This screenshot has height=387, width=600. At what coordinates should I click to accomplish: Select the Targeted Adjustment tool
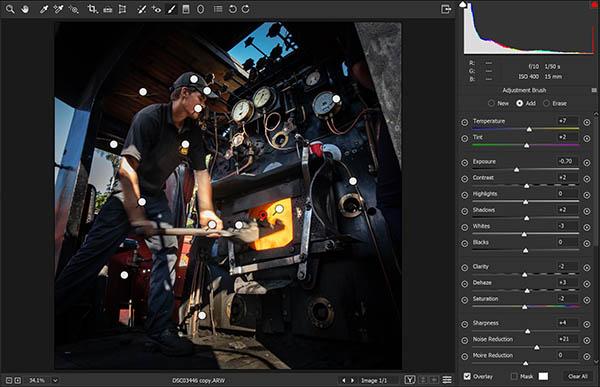tap(73, 9)
